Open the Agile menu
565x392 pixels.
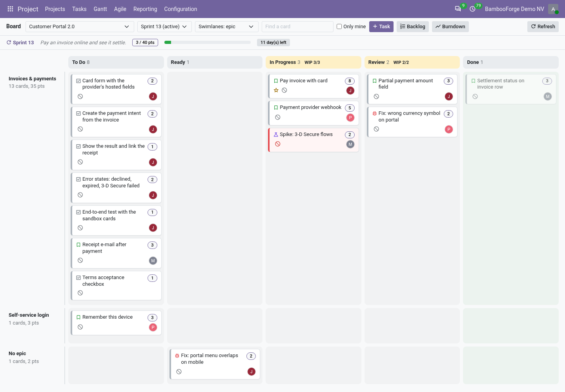(120, 9)
